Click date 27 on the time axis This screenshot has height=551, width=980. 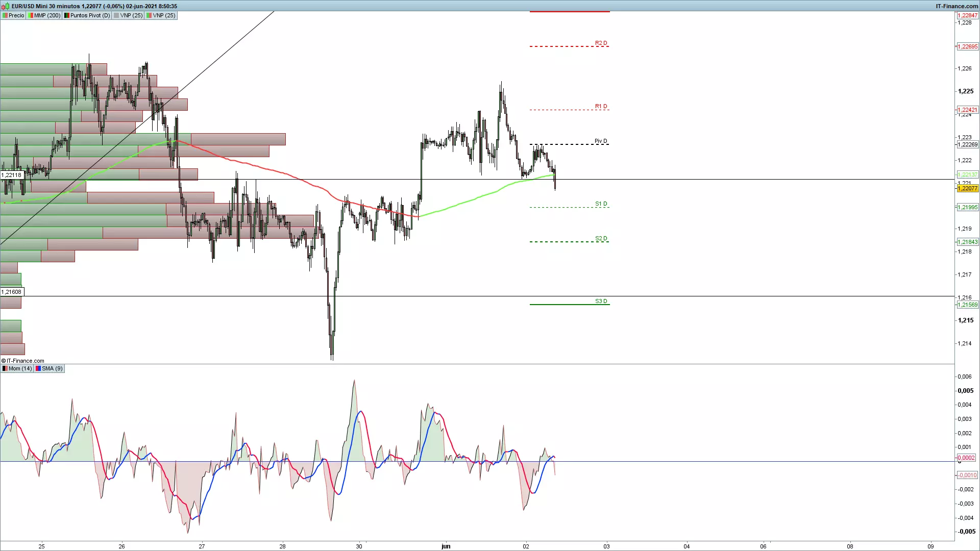[202, 546]
